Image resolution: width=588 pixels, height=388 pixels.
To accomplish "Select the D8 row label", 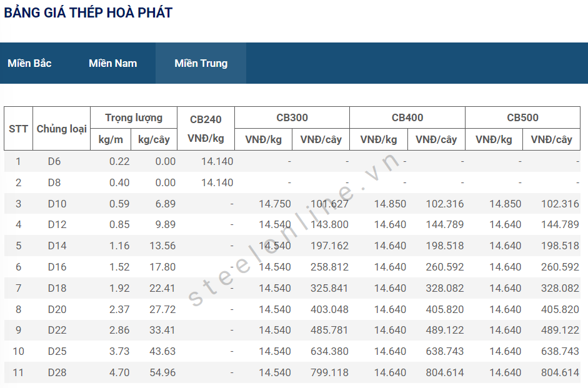I will tap(54, 182).
